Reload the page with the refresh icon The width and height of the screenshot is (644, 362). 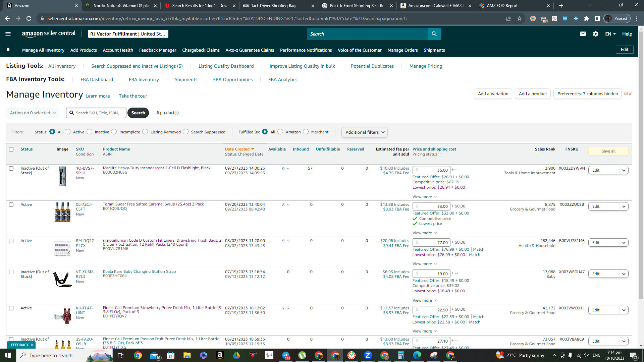tap(29, 18)
